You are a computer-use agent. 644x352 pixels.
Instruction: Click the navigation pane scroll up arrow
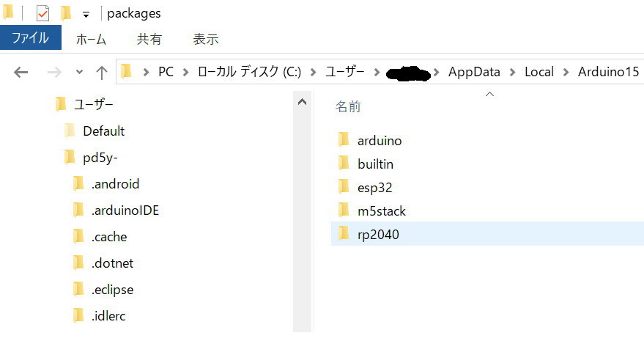(x=302, y=103)
